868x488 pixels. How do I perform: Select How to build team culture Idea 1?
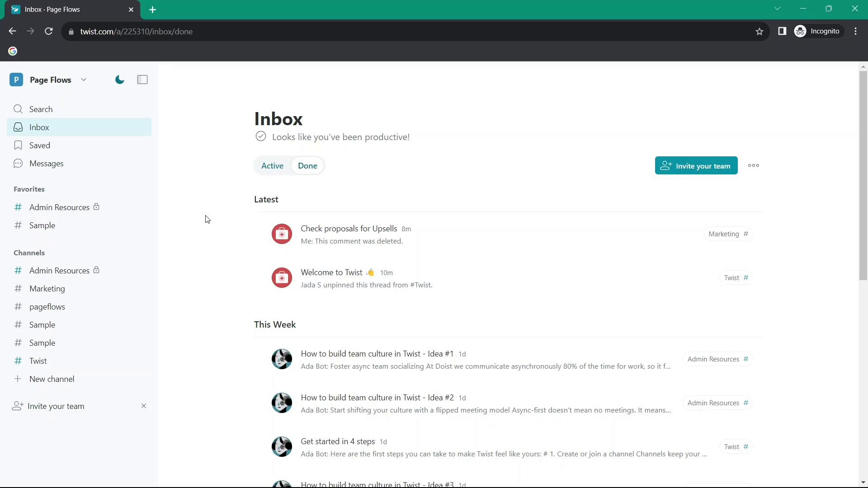(377, 353)
